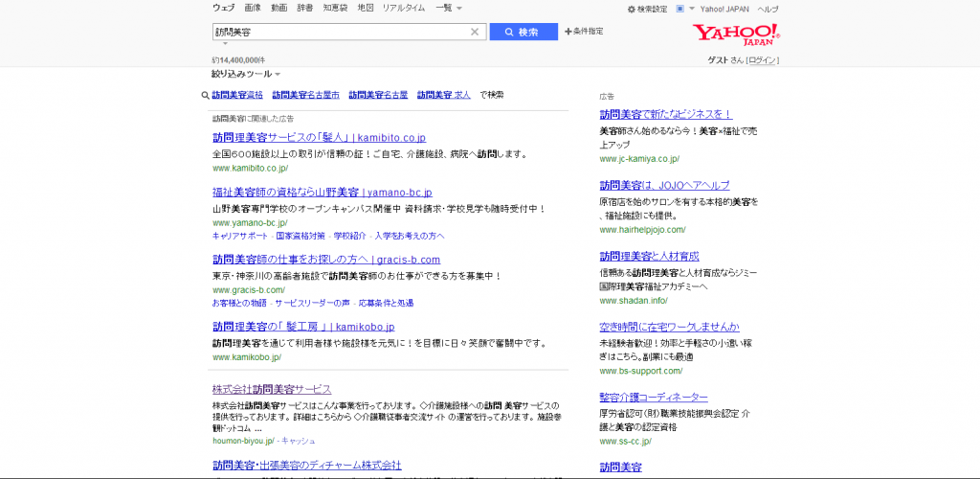Image resolution: width=980 pixels, height=479 pixels.
Task: Select the 画像 search tab
Action: pyautogui.click(x=253, y=8)
